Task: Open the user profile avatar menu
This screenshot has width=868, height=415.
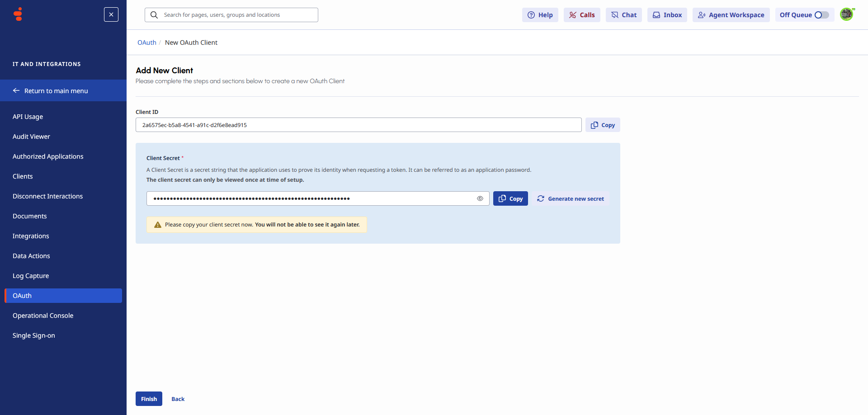Action: tap(847, 14)
